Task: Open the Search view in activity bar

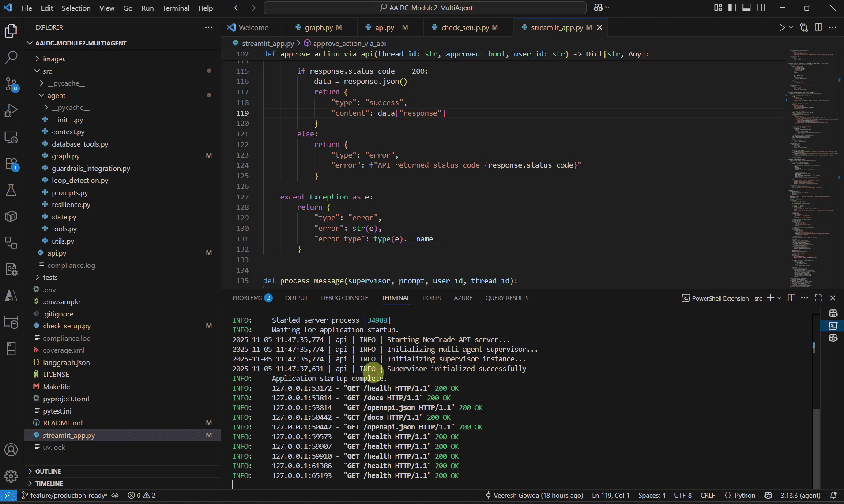Action: (11, 57)
